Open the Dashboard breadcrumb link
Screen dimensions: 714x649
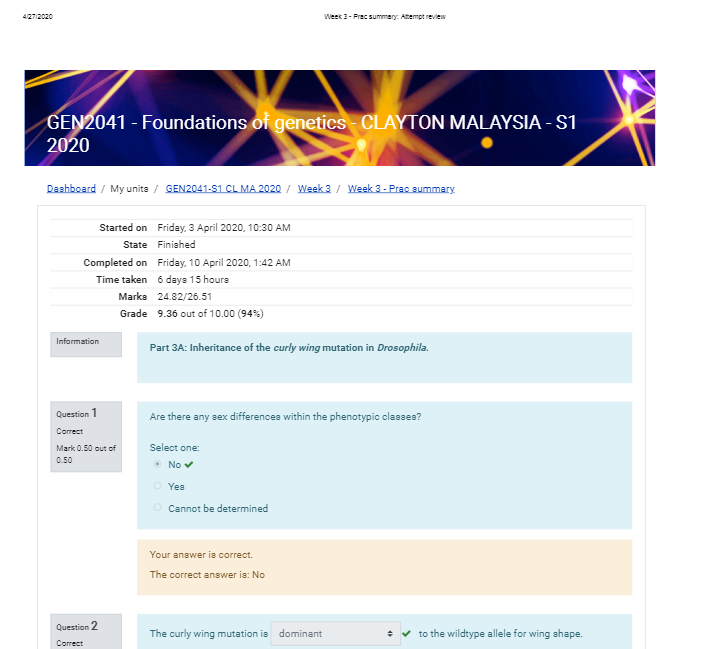[71, 189]
